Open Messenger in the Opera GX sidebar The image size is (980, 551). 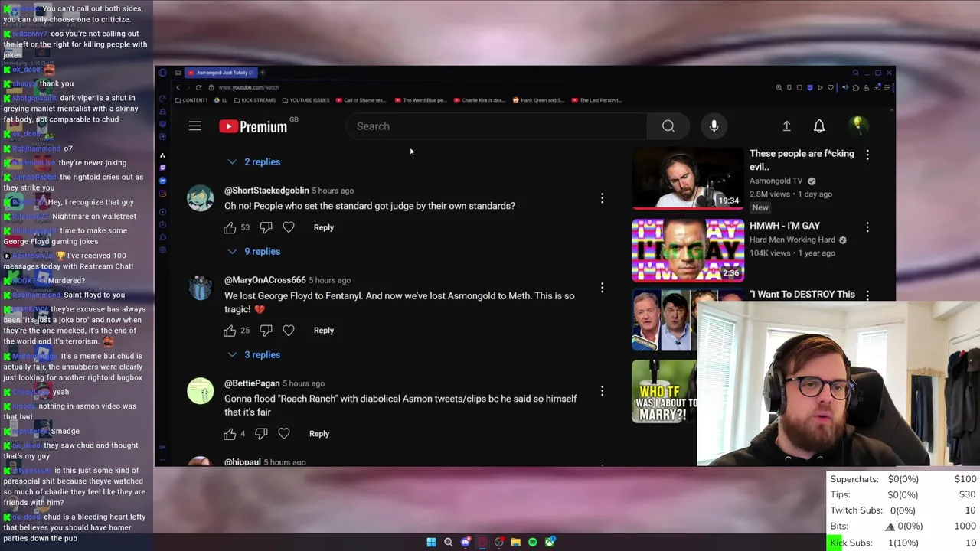click(162, 181)
